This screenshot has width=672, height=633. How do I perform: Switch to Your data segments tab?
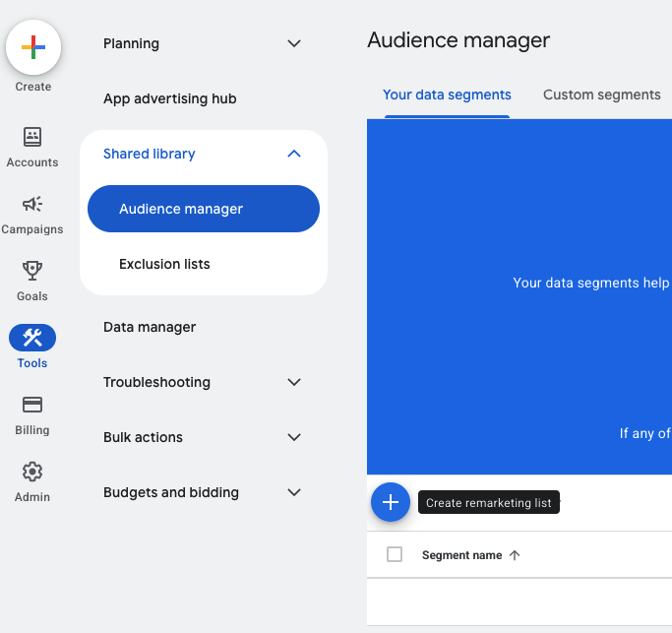[x=447, y=95]
